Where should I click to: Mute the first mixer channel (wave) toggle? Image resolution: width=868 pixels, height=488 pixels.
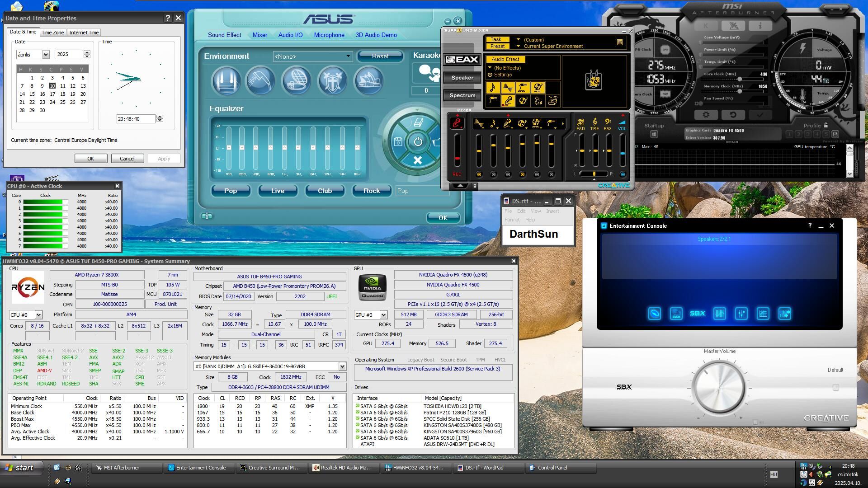click(x=479, y=174)
